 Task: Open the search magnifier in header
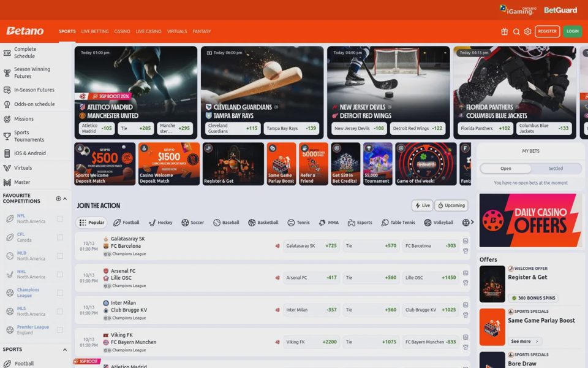click(x=516, y=31)
